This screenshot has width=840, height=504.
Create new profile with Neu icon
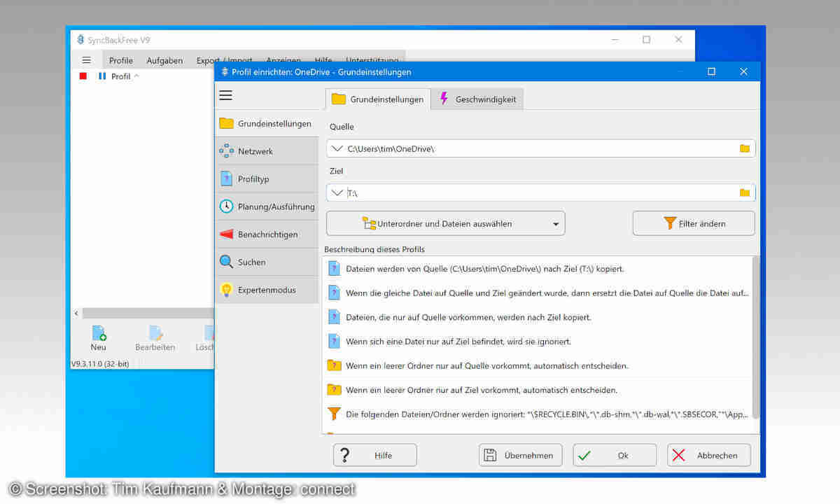point(99,337)
